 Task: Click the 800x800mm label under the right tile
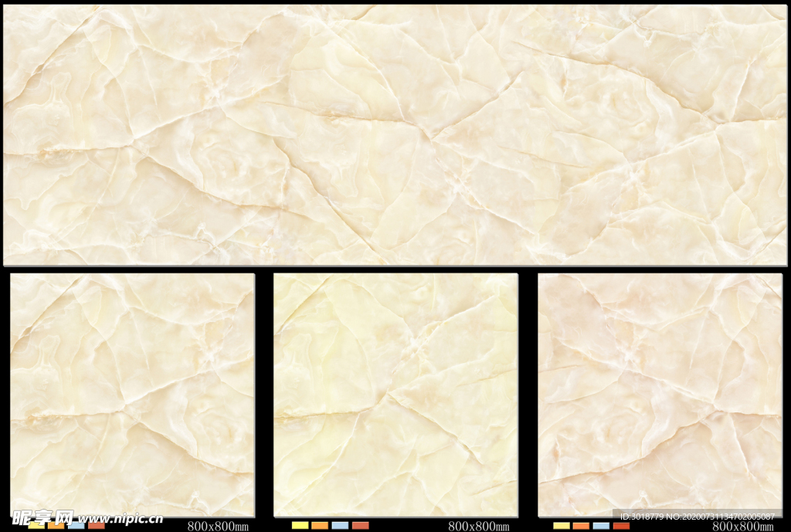click(742, 526)
